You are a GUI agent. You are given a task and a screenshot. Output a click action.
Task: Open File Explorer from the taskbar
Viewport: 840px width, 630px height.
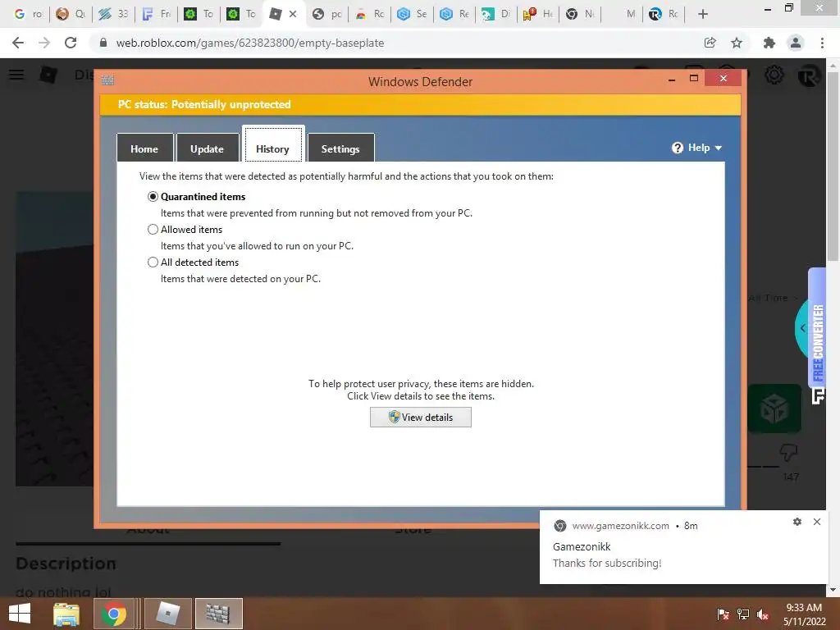click(x=66, y=614)
